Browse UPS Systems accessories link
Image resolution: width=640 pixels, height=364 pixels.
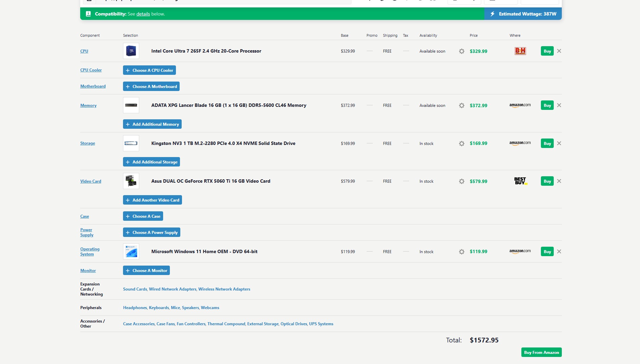point(321,324)
